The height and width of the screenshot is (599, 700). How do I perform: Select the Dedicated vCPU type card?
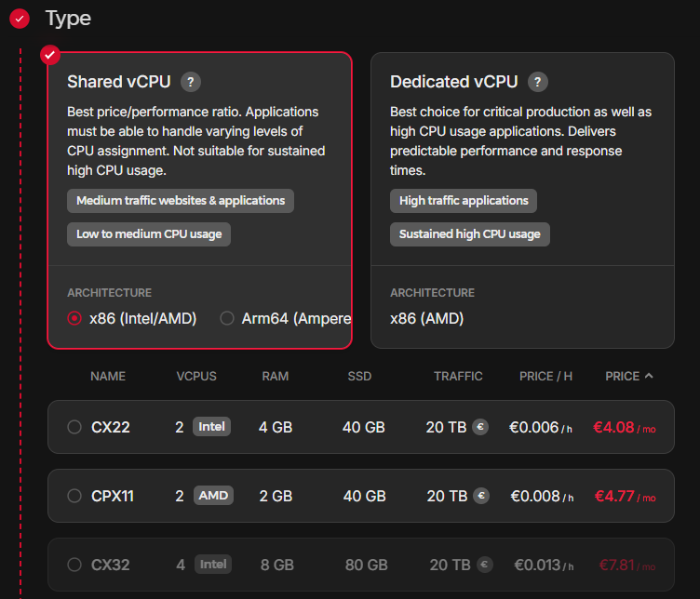[522, 200]
